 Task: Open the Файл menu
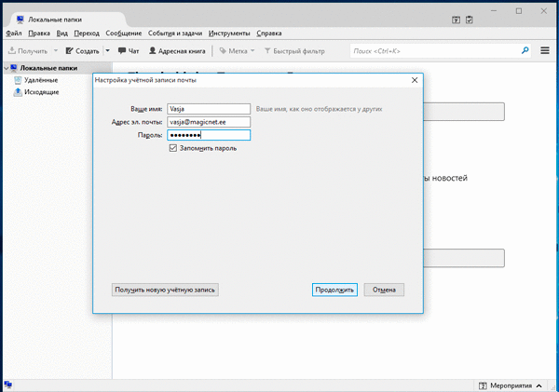pos(14,34)
